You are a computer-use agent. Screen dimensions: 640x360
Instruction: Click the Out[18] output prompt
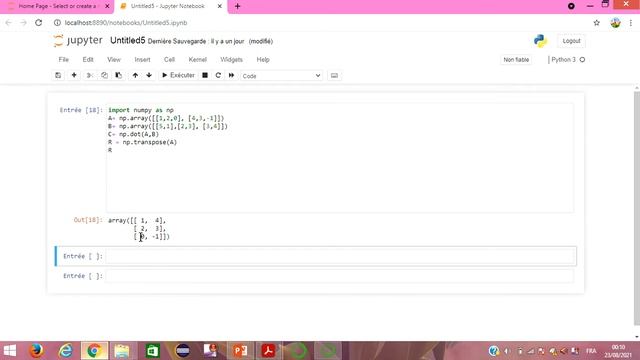click(x=88, y=220)
